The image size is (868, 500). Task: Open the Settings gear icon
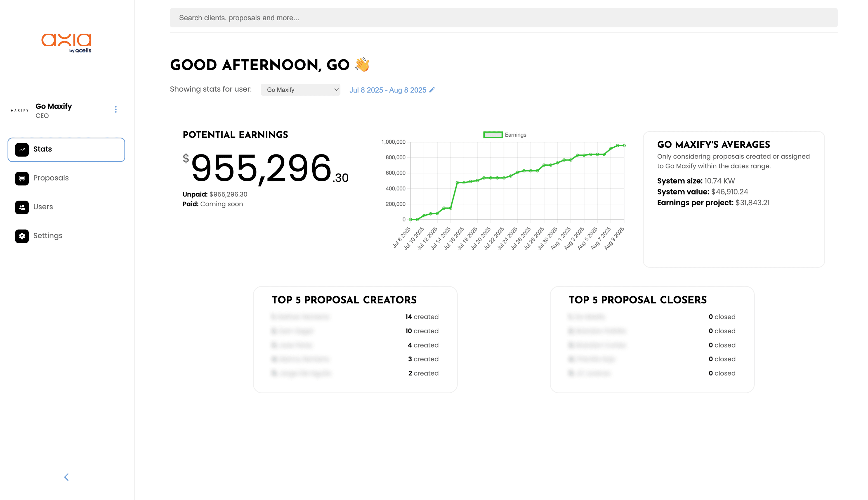22,236
